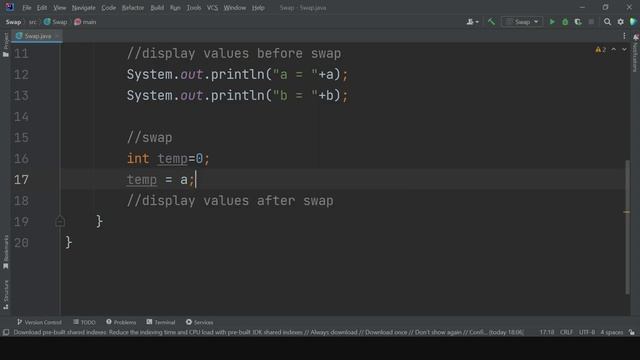This screenshot has width=640, height=360.
Task: Open the Version Control tool window
Action: point(39,322)
